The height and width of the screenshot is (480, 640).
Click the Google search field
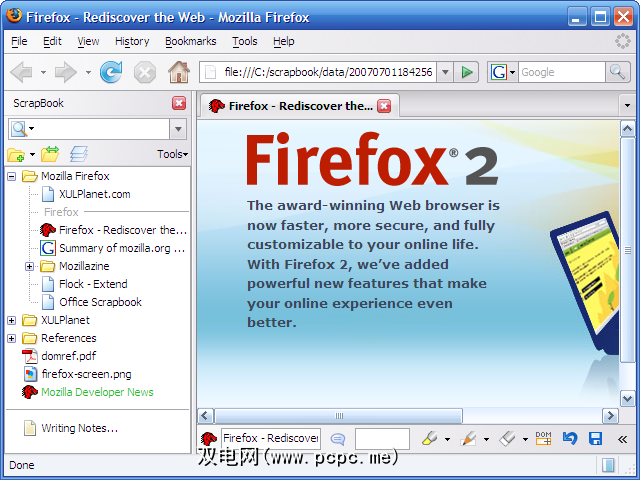[x=562, y=72]
